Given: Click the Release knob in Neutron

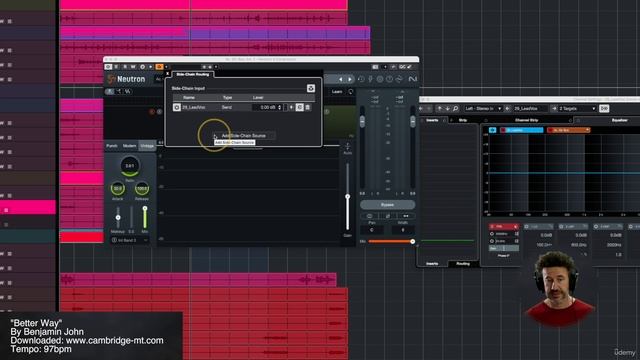Looking at the screenshot, I should (x=142, y=189).
